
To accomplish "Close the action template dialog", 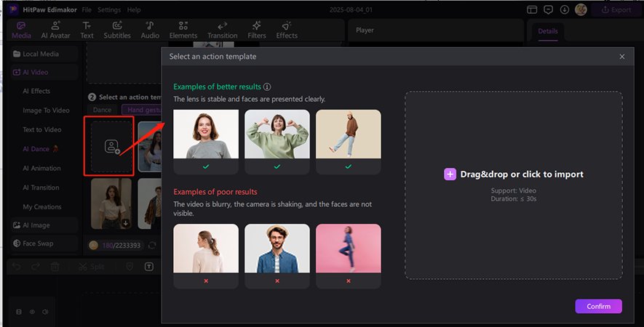I will point(622,57).
